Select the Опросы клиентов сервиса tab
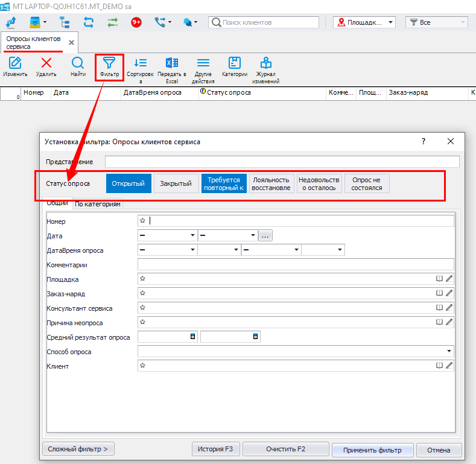476x464 pixels. pyautogui.click(x=33, y=42)
